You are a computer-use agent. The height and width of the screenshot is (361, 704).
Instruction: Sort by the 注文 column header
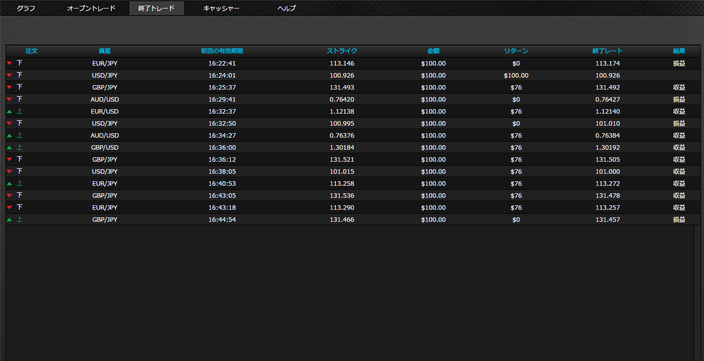31,51
